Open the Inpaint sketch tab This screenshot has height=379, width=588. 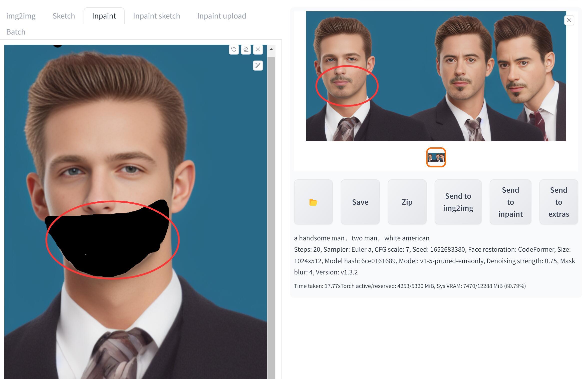pyautogui.click(x=156, y=16)
